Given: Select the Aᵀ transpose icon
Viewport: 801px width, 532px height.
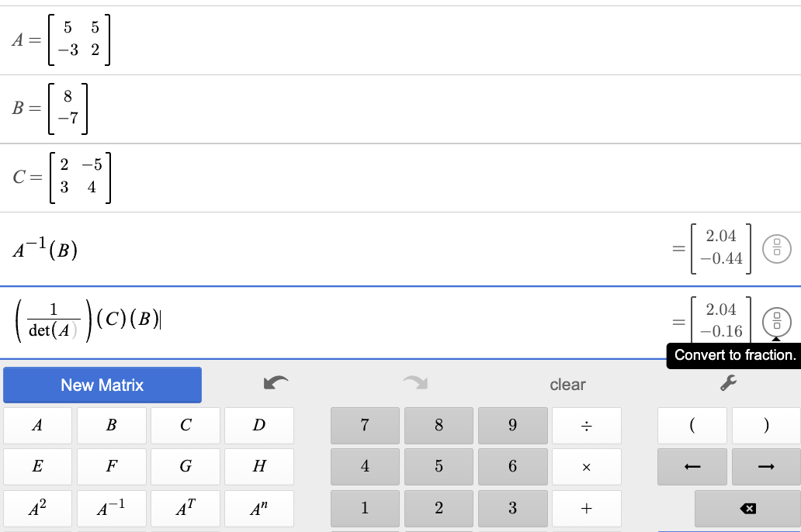Looking at the screenshot, I should [185, 508].
